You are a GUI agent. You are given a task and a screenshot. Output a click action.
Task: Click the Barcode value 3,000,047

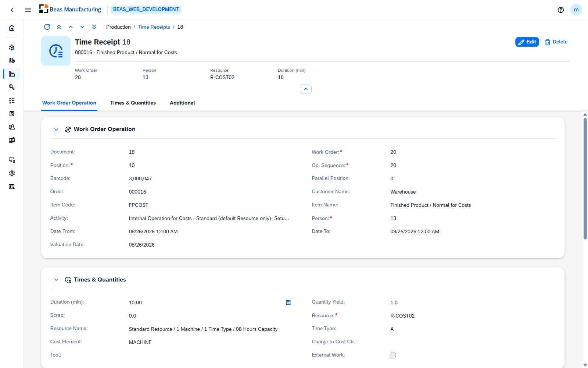(x=140, y=178)
